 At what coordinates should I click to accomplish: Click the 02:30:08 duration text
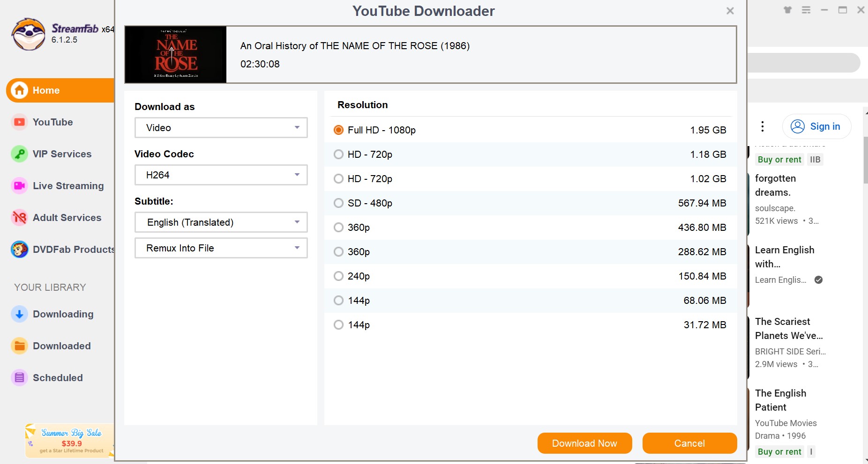point(260,64)
